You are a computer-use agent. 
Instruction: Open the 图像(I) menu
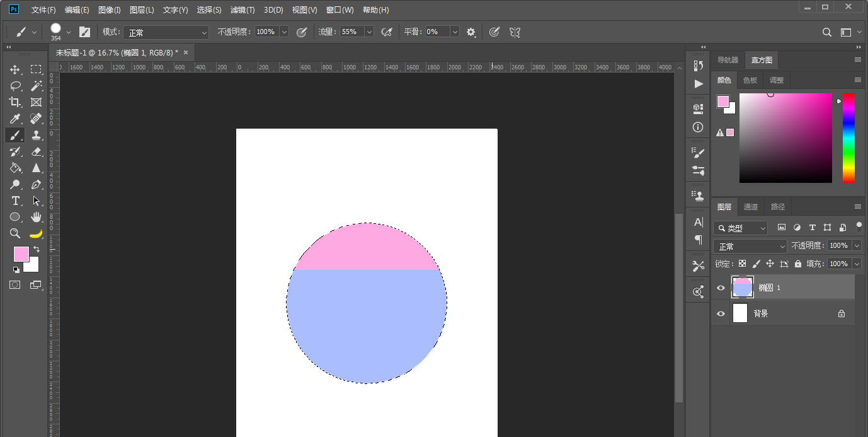coord(110,10)
